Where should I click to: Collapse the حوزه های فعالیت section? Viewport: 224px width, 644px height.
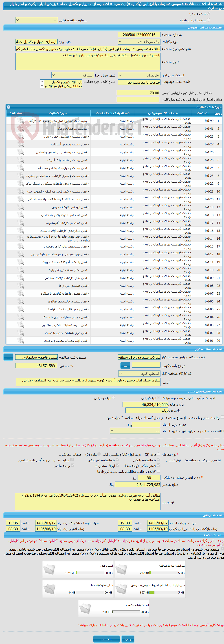[9, 107]
